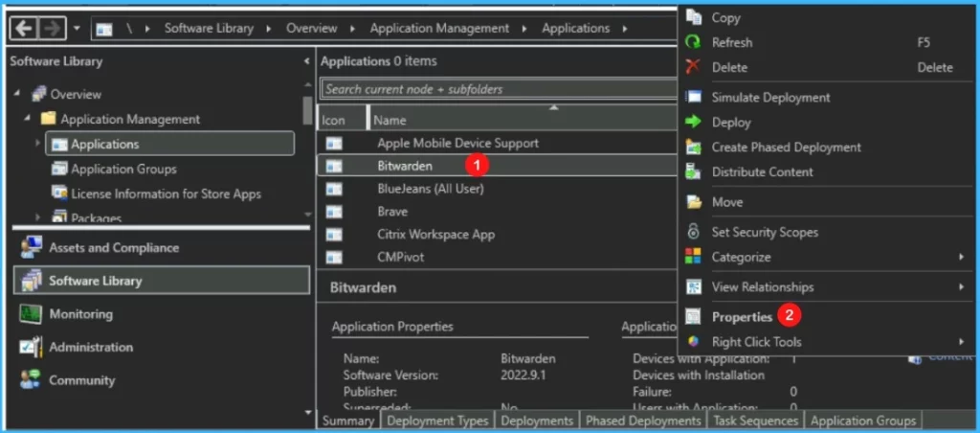This screenshot has height=433, width=980.
Task: Click the Right Click Tools icon
Action: click(x=693, y=342)
